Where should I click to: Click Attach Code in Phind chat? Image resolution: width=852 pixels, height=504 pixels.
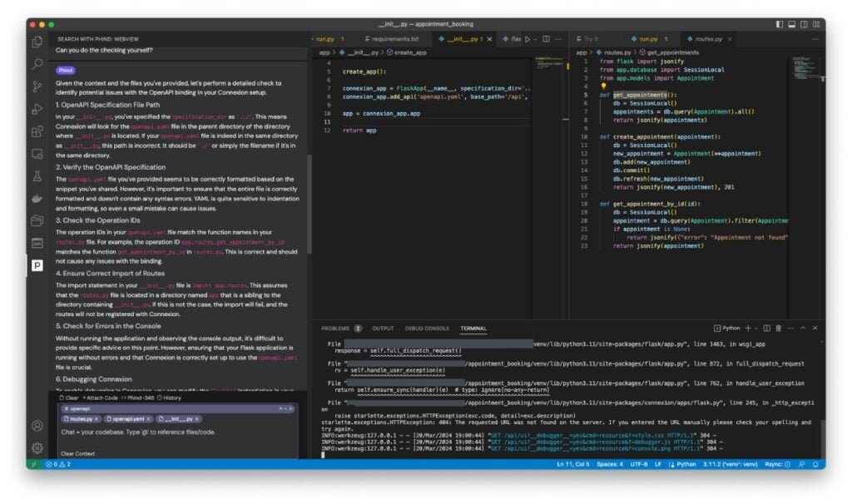[x=100, y=398]
